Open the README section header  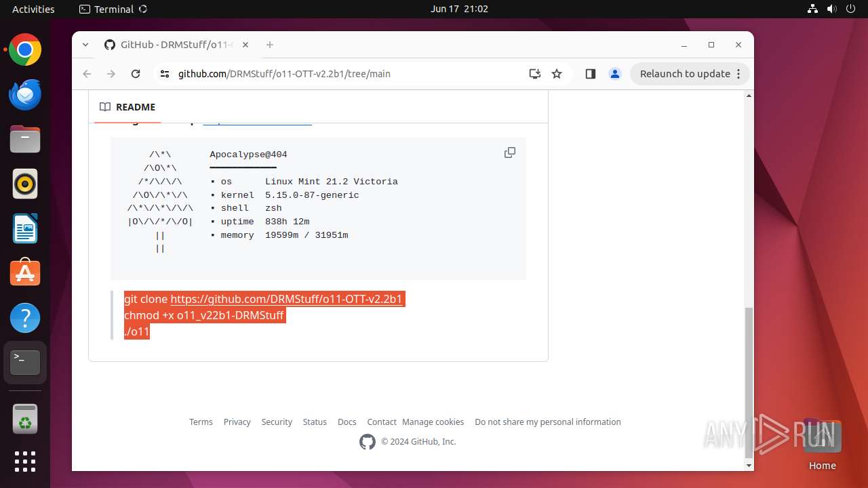[x=127, y=107]
